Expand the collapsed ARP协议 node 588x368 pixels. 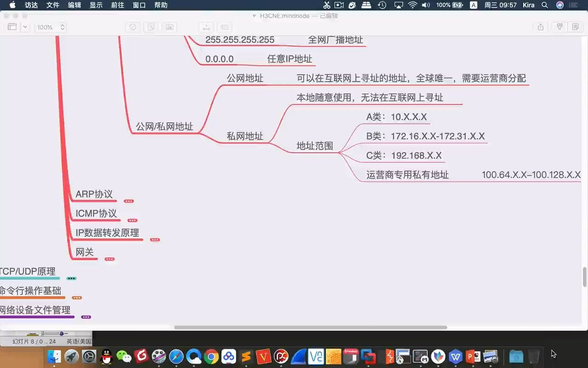129,201
